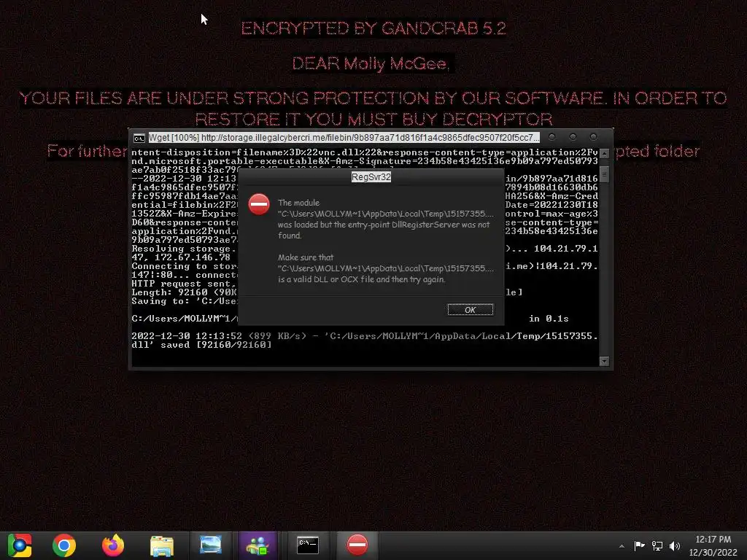Launch Google Chrome from taskbar
The image size is (747, 560).
[x=64, y=545]
